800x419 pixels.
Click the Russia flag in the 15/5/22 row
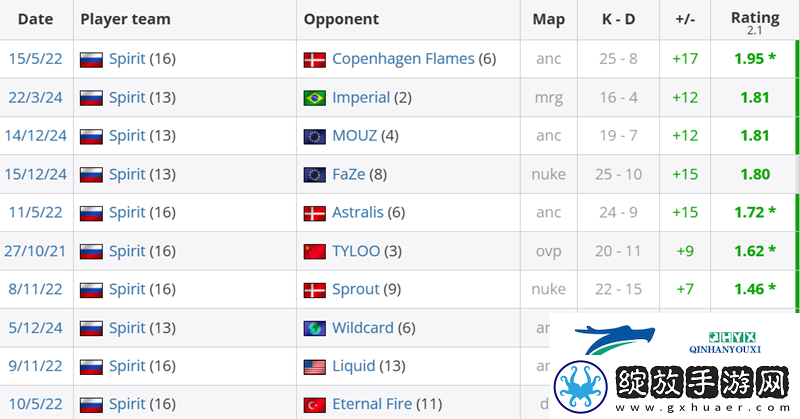click(x=91, y=60)
